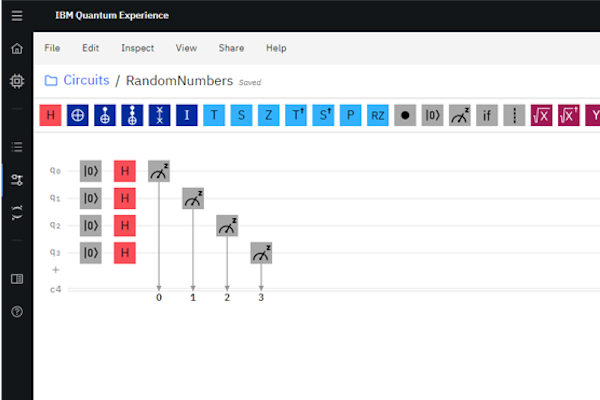Open the hamburger navigation menu

[16, 16]
